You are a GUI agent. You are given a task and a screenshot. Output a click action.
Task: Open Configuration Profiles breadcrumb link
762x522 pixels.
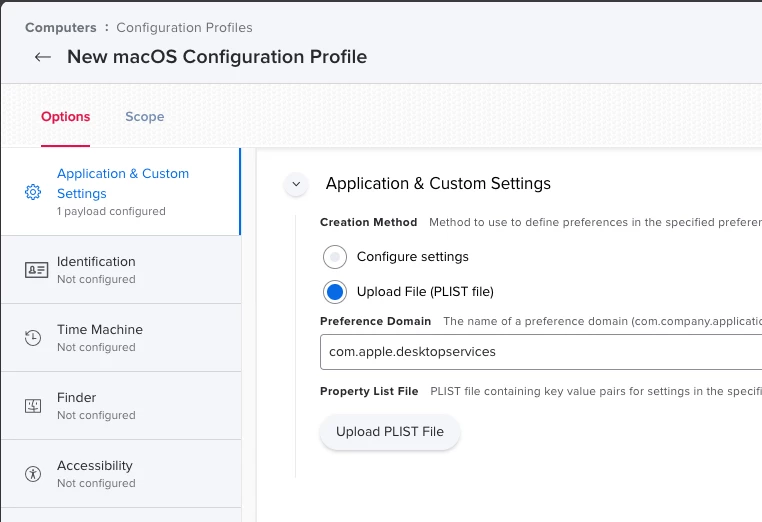tap(184, 27)
